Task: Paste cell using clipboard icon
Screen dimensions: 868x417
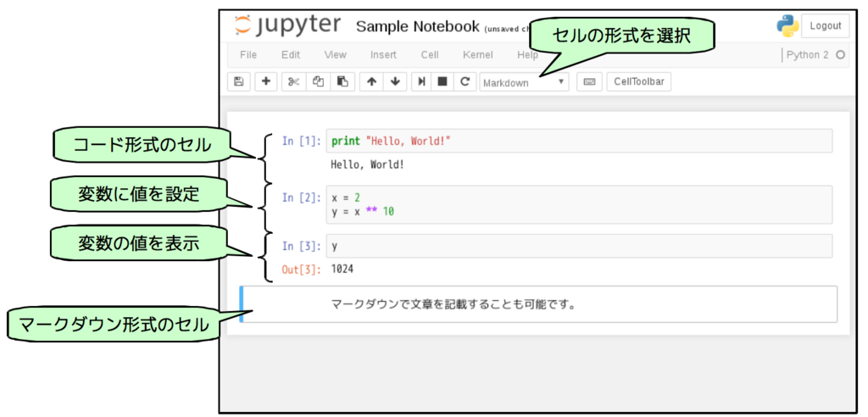Action: [x=342, y=82]
